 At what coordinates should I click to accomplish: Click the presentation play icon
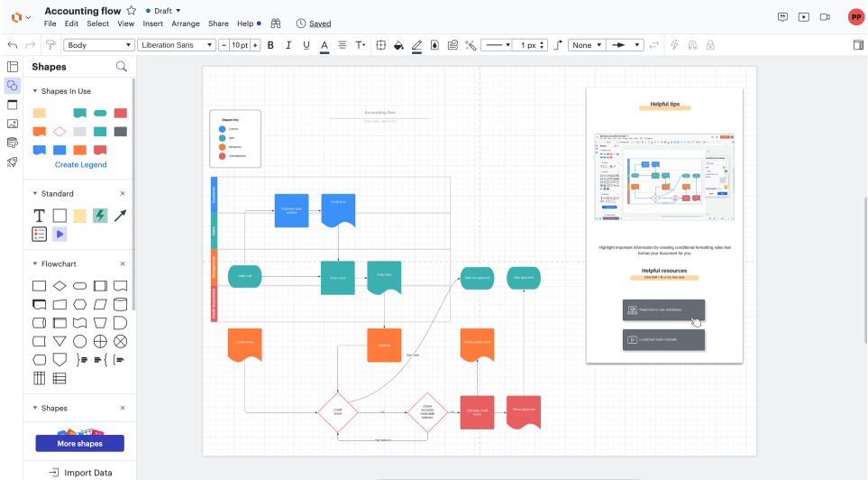click(804, 17)
